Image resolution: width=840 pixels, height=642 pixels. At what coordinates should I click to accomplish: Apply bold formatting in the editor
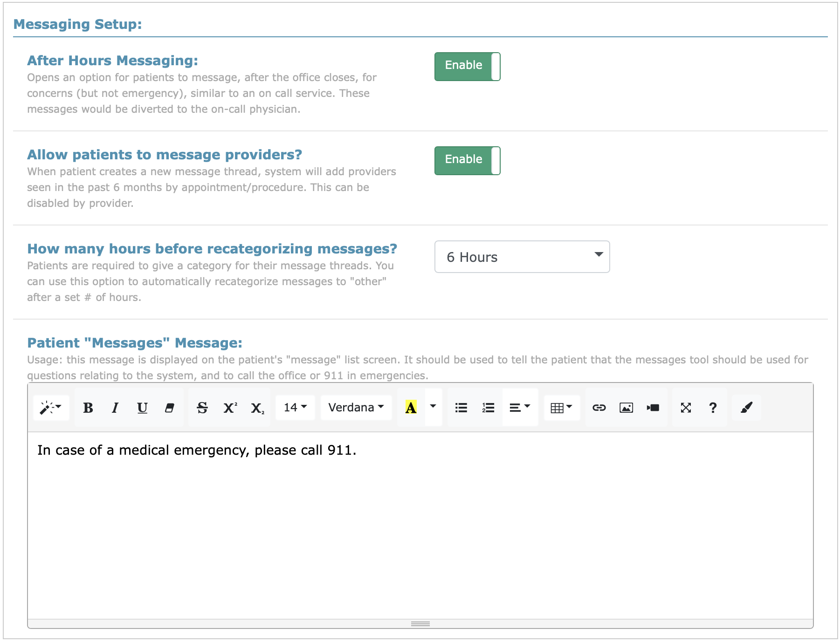[x=88, y=407]
